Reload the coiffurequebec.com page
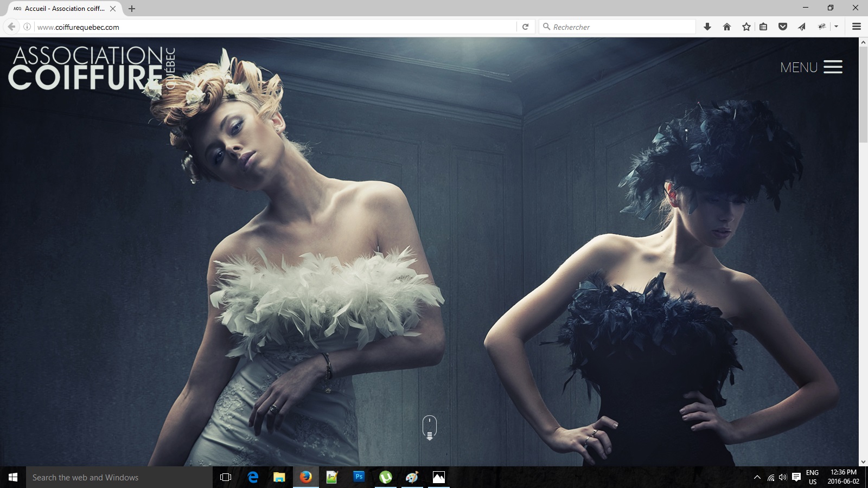This screenshot has width=868, height=488. tap(525, 27)
